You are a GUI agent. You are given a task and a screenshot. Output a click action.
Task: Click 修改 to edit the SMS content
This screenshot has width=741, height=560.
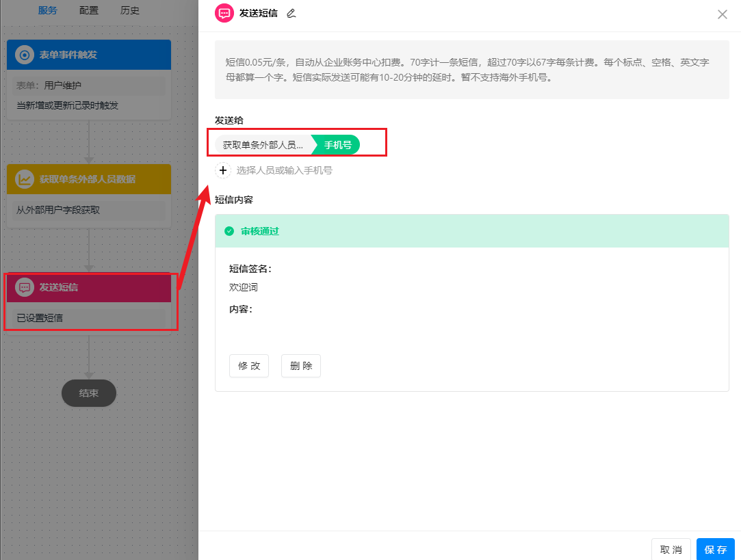[248, 366]
